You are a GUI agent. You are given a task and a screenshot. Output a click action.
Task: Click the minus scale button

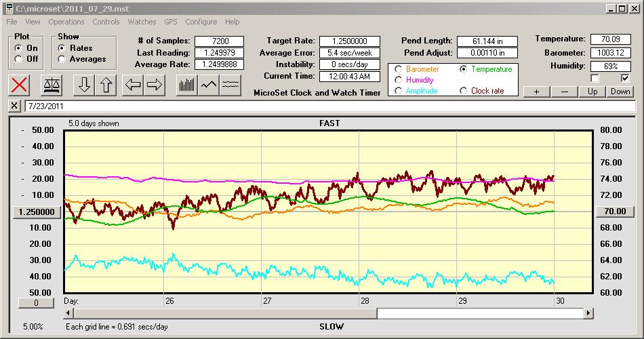564,92
